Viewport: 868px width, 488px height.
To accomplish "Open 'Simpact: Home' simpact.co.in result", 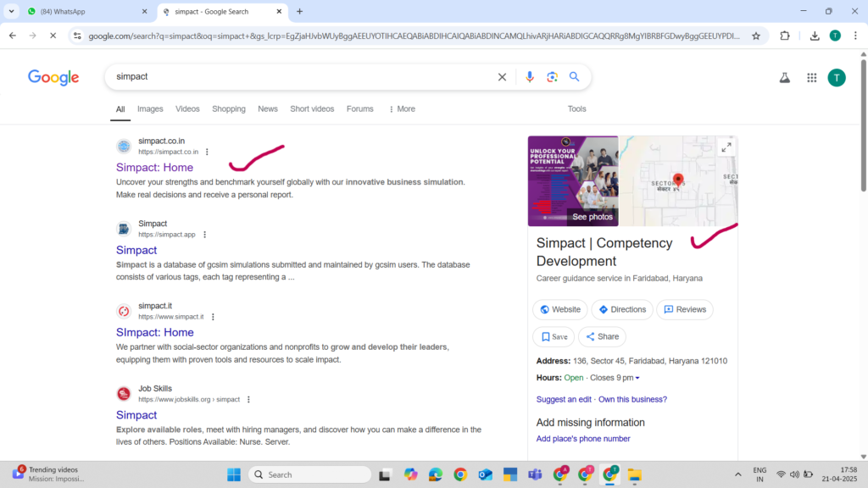I will (x=154, y=167).
